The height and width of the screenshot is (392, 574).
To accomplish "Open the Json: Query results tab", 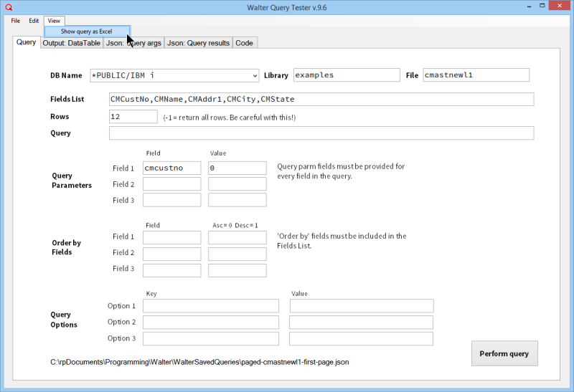I will 198,43.
